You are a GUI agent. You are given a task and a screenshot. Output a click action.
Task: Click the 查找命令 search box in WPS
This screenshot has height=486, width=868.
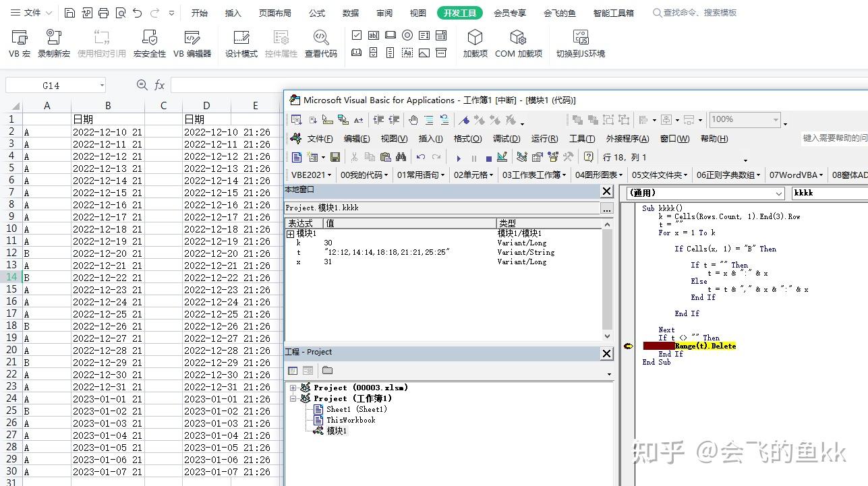(695, 13)
